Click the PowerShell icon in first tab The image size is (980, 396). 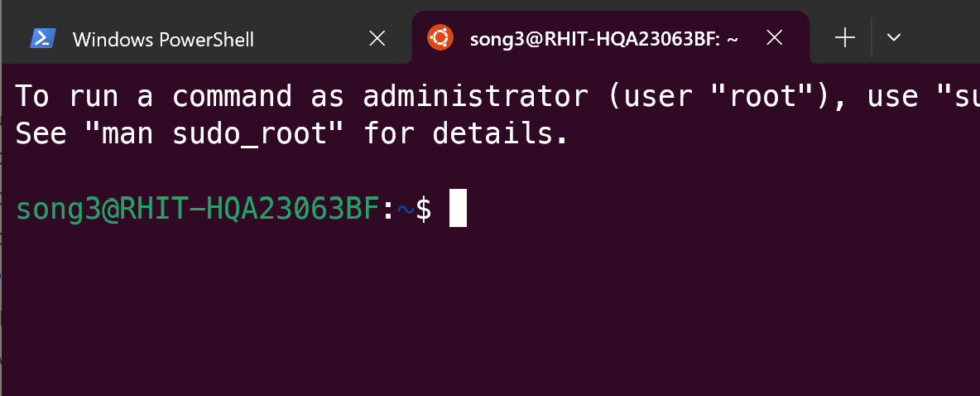pyautogui.click(x=43, y=38)
